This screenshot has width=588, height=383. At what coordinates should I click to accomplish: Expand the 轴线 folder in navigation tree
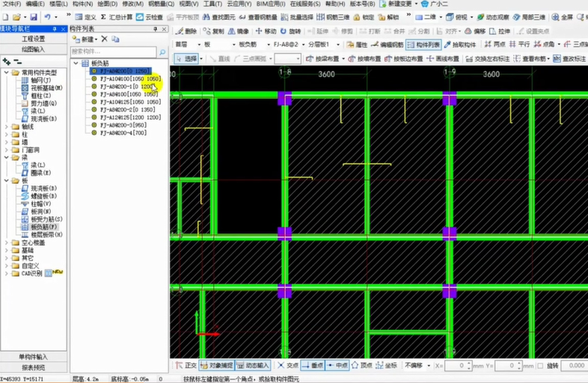[7, 126]
